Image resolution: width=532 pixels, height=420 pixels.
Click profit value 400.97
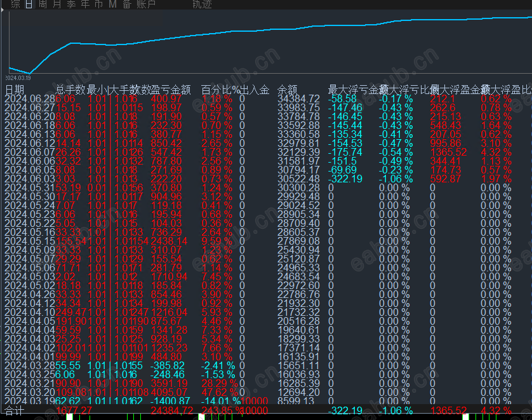tap(166, 98)
